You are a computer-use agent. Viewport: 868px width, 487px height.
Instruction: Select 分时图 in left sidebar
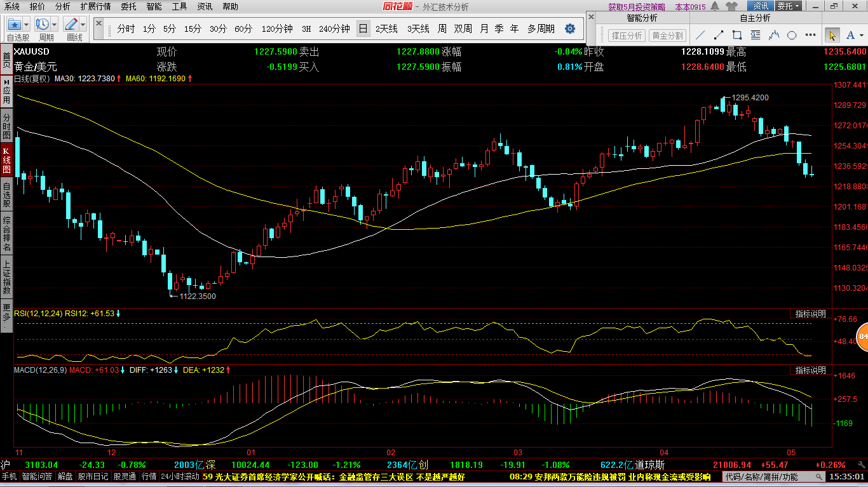[x=6, y=126]
